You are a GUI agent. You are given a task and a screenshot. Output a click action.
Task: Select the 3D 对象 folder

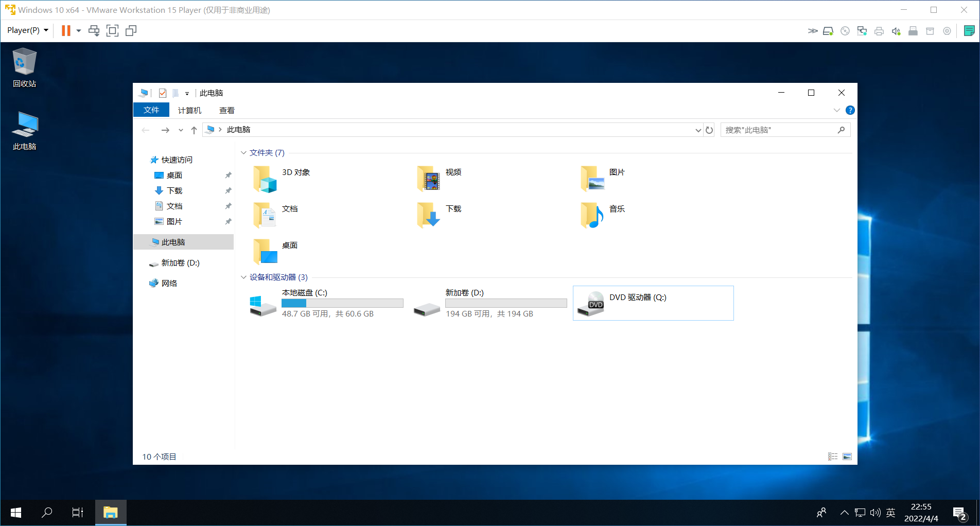tap(282, 179)
